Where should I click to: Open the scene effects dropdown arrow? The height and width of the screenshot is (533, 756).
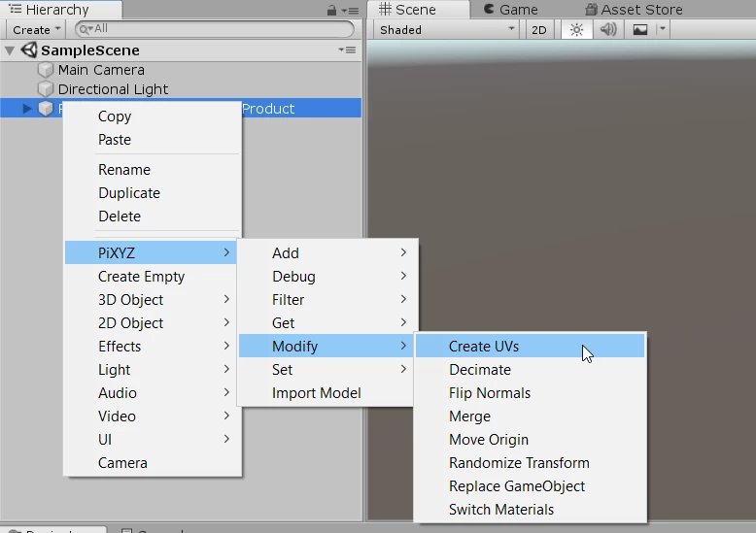click(x=662, y=29)
